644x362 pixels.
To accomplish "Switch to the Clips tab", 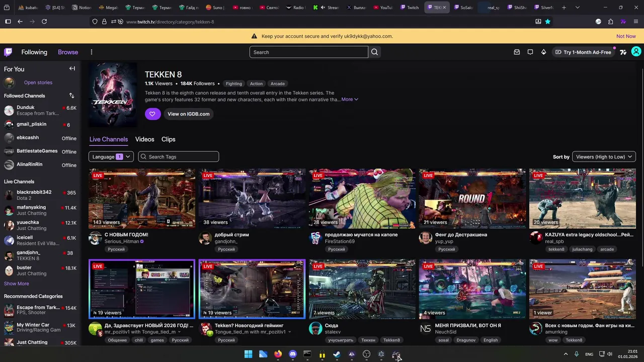I will pyautogui.click(x=169, y=139).
